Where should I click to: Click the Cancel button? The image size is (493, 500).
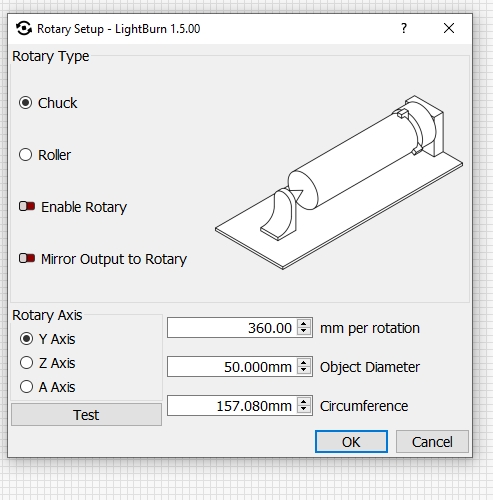(x=432, y=442)
